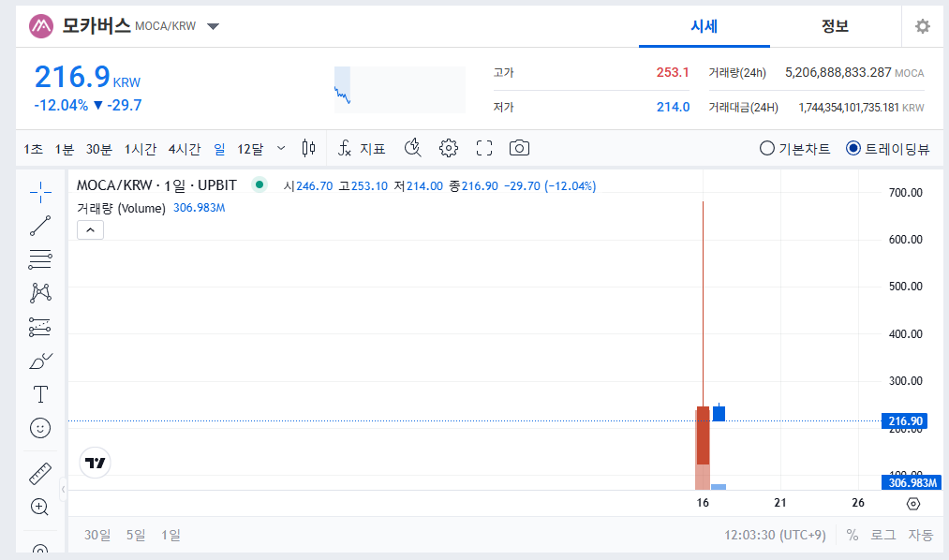Click the large red candlestick on the 16th
Screen dimensions: 949x560
(703, 435)
